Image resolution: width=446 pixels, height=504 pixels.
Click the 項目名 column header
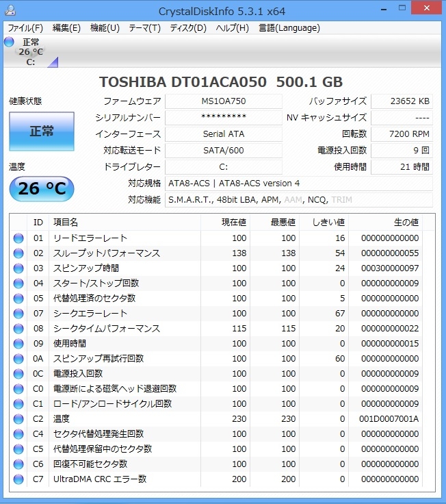(125, 223)
